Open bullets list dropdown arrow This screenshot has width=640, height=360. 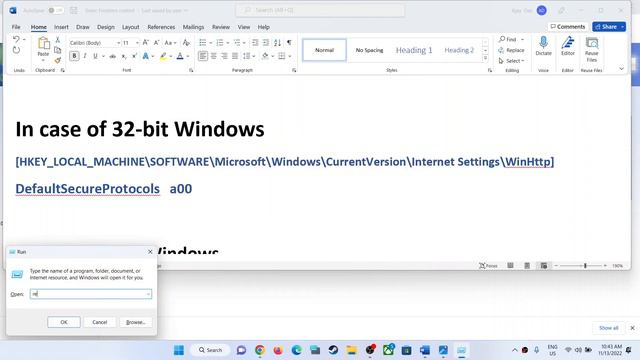pyautogui.click(x=211, y=43)
